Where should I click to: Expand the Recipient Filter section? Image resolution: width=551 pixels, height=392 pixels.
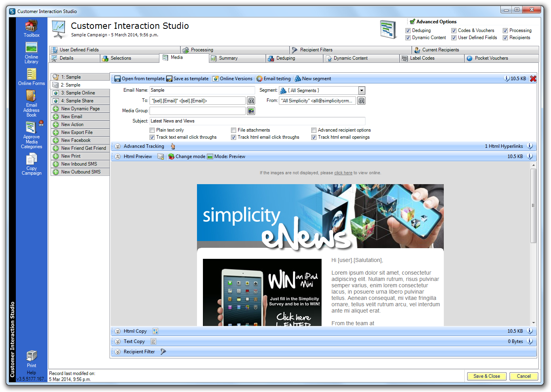click(117, 352)
